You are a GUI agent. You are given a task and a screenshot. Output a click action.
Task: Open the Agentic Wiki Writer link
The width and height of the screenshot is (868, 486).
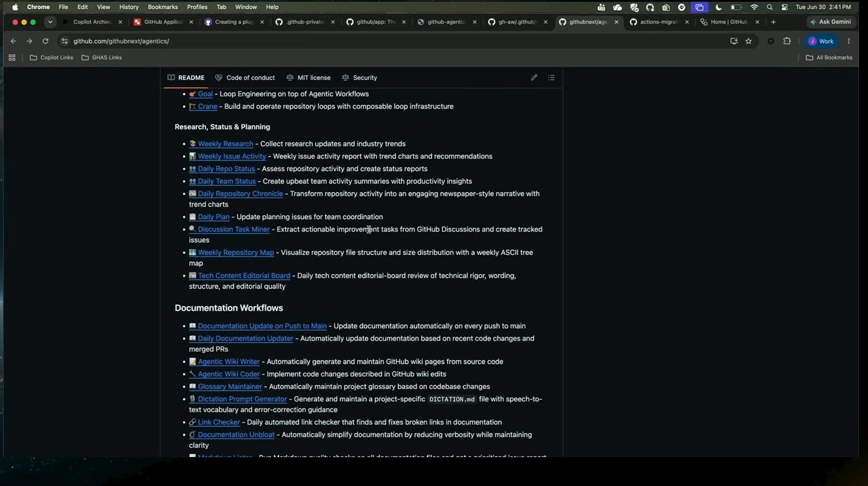tap(228, 362)
